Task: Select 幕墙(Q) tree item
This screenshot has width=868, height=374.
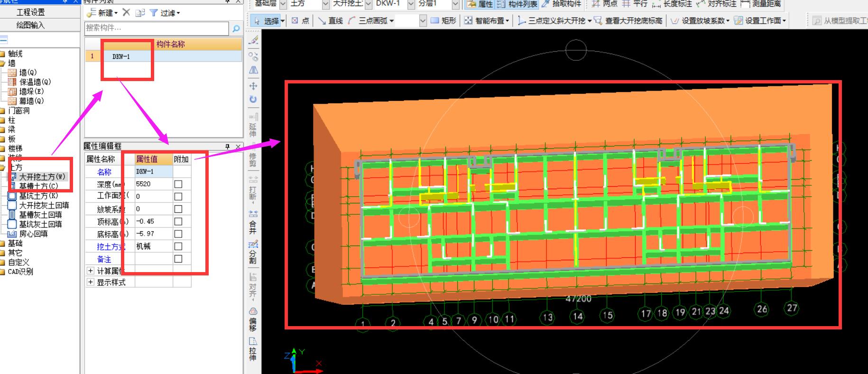Action: (31, 101)
